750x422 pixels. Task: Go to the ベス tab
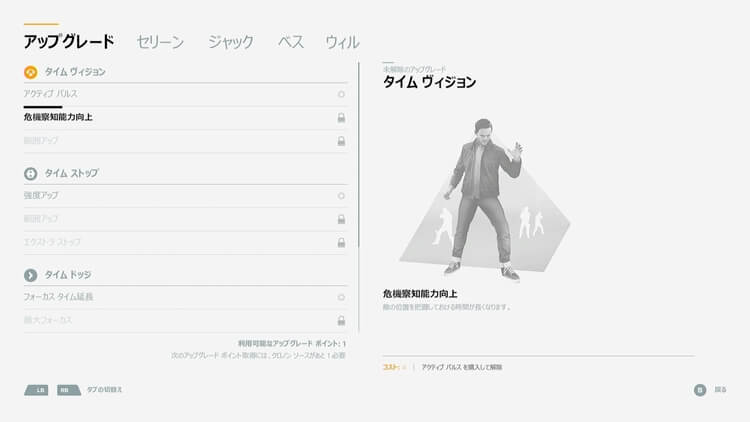pyautogui.click(x=291, y=42)
